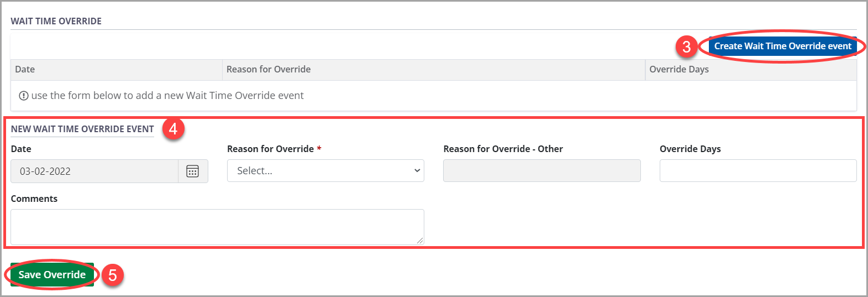Select the Reason for Override column header
The height and width of the screenshot is (297, 868).
pos(269,70)
